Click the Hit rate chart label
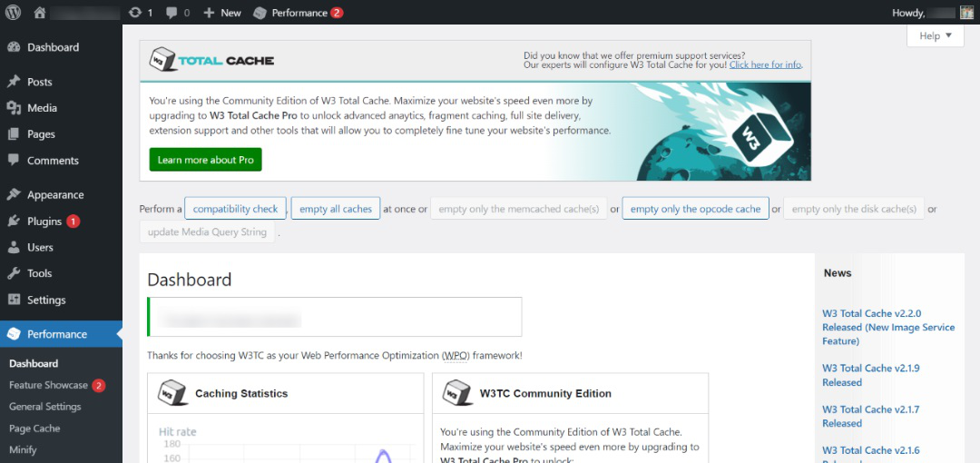This screenshot has height=463, width=980. tap(178, 432)
